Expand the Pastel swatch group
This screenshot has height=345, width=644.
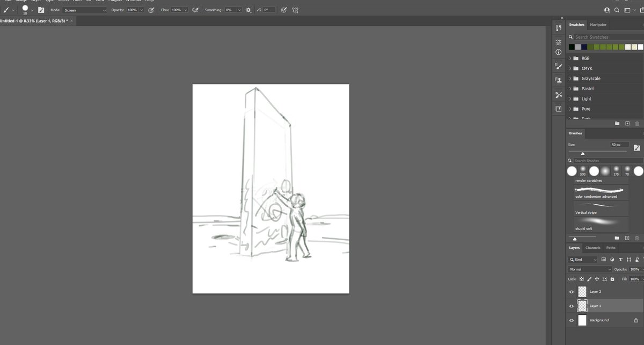[570, 89]
